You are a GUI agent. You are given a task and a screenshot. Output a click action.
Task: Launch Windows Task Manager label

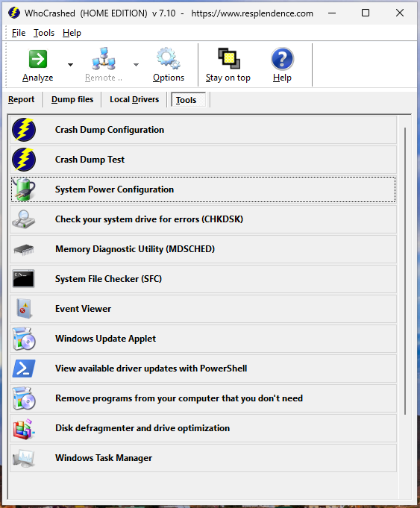click(104, 458)
